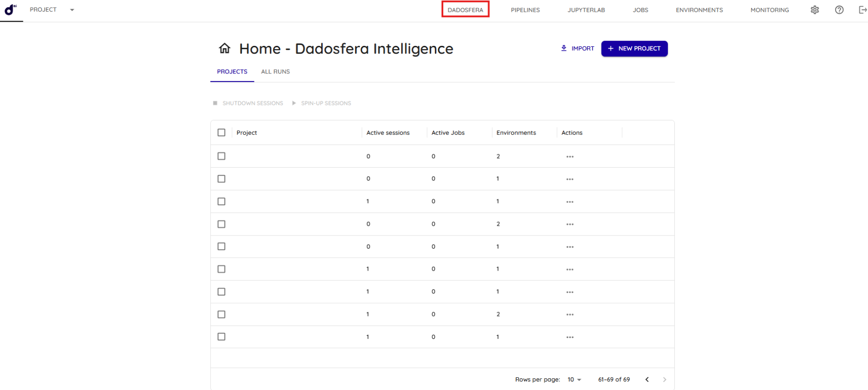Image resolution: width=868 pixels, height=390 pixels.
Task: Switch to the JOBS section
Action: (640, 10)
